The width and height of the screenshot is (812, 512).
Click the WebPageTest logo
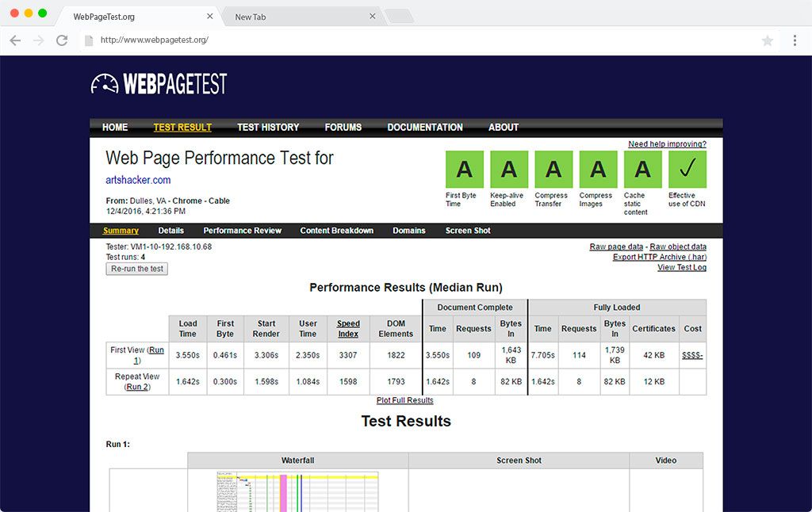point(159,84)
